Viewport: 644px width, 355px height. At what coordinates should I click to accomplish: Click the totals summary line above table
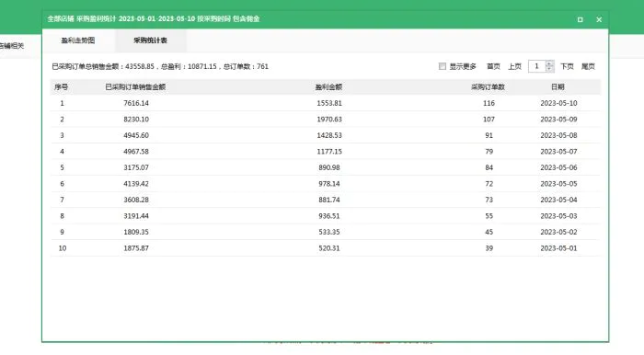click(160, 66)
